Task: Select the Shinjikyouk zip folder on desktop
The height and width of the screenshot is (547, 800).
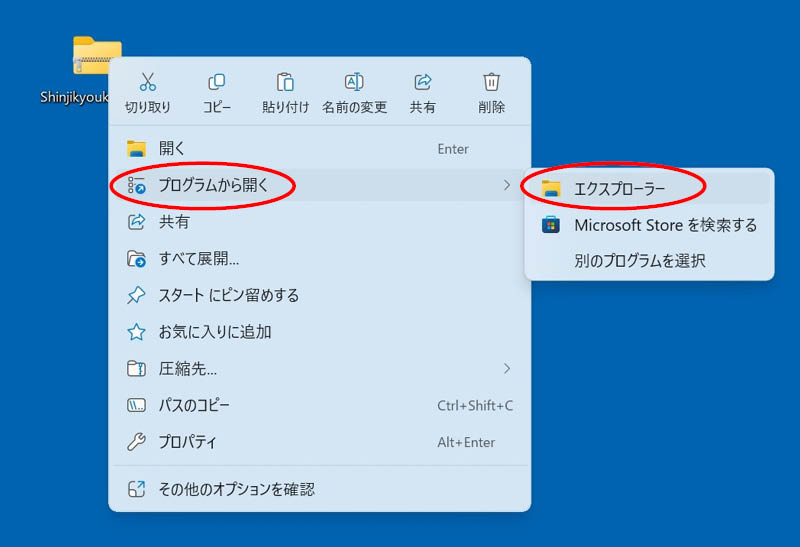Action: point(97,55)
